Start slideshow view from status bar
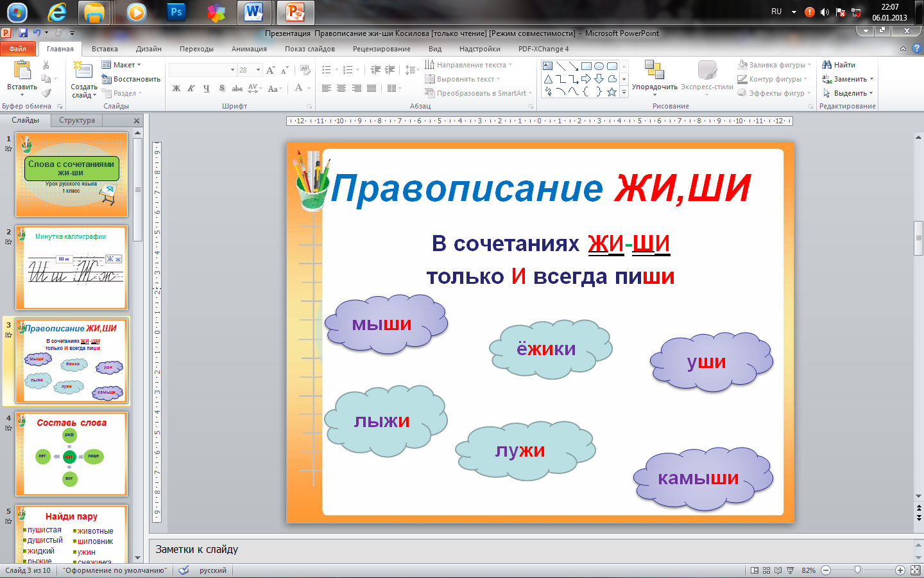Image resolution: width=924 pixels, height=578 pixels. point(790,570)
